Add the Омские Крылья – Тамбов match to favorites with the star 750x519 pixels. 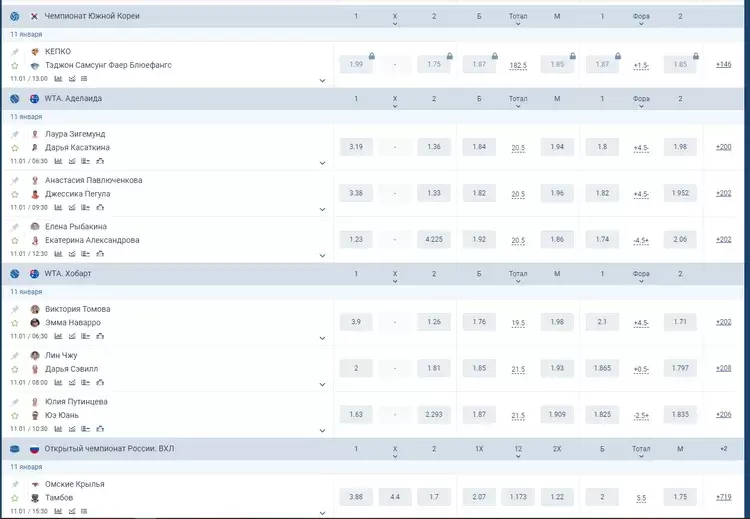15,498
